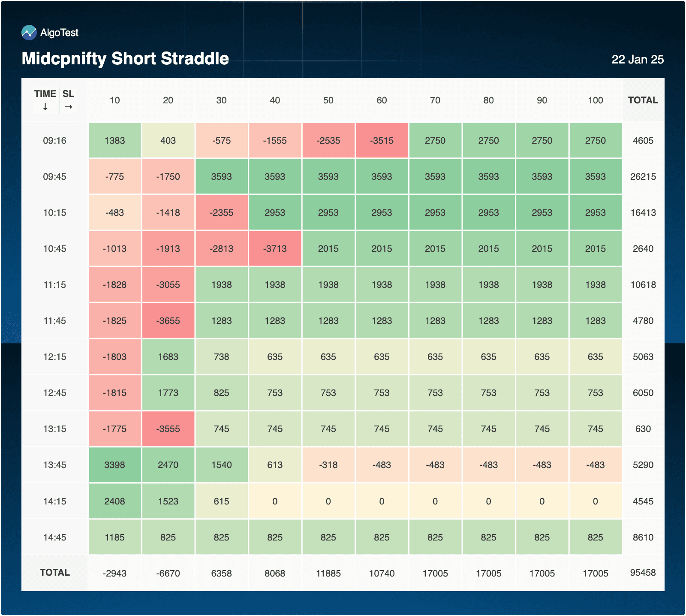Select the 09:16 time row label
Image resolution: width=686 pixels, height=616 pixels.
(54, 141)
